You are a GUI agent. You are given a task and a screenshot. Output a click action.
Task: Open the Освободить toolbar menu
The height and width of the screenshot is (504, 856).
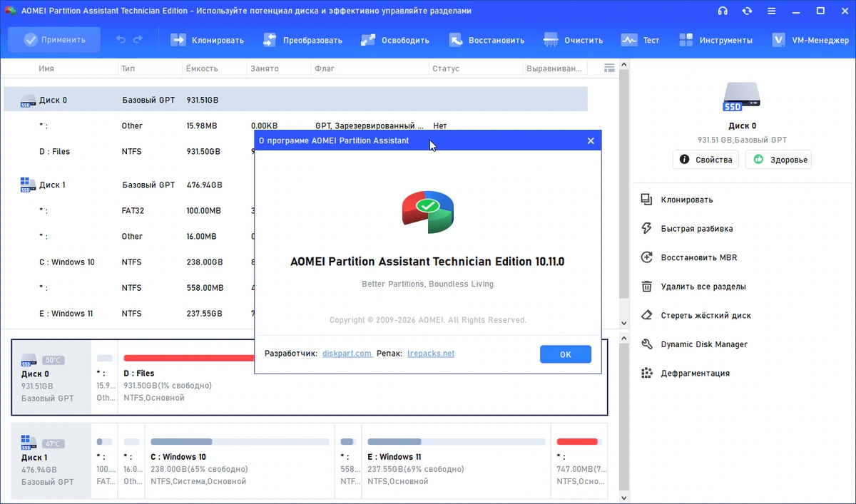(394, 40)
